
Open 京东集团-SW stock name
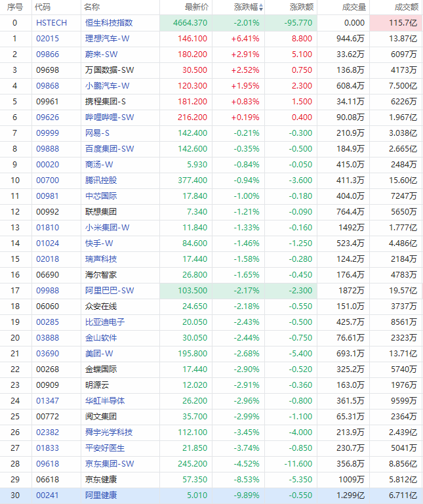pos(110,464)
